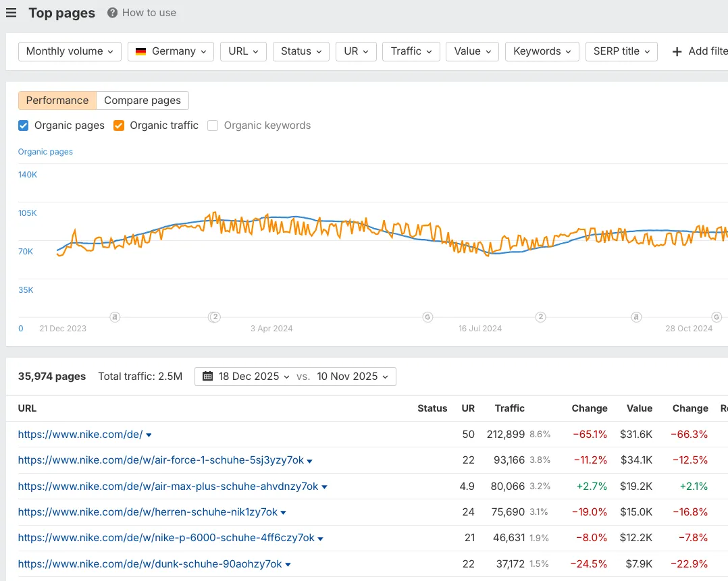This screenshot has width=728, height=581.
Task: Click the Ahrefs 'a' marker near 21 Dec 2023
Action: pos(115,317)
